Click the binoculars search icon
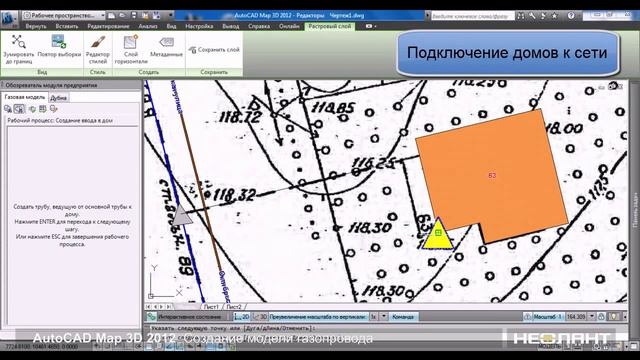Viewport: 640px width, 360px height. 521,16
